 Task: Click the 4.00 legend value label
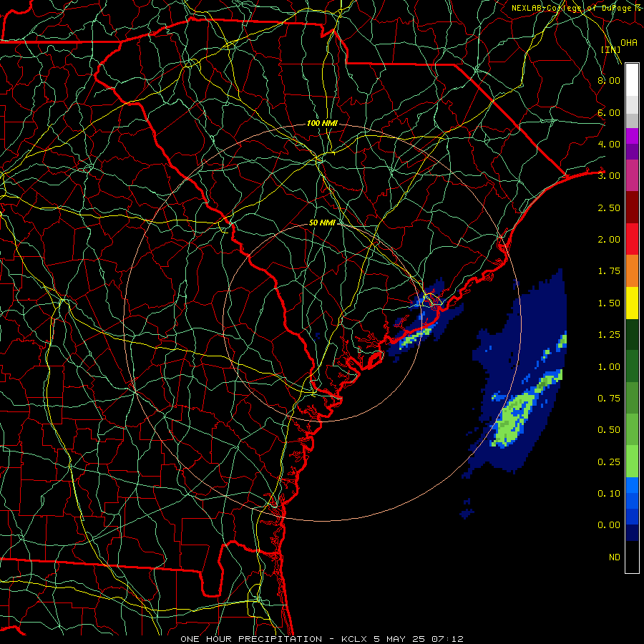pos(609,144)
